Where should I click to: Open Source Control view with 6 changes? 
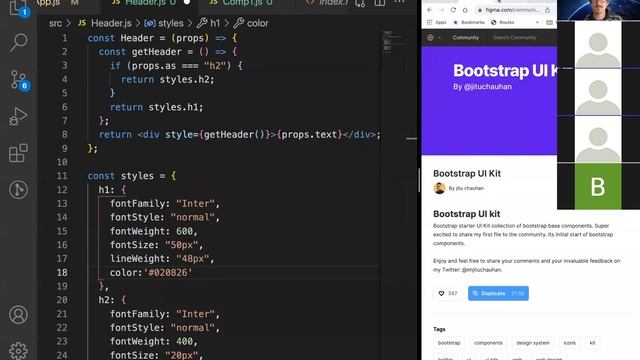(18, 80)
